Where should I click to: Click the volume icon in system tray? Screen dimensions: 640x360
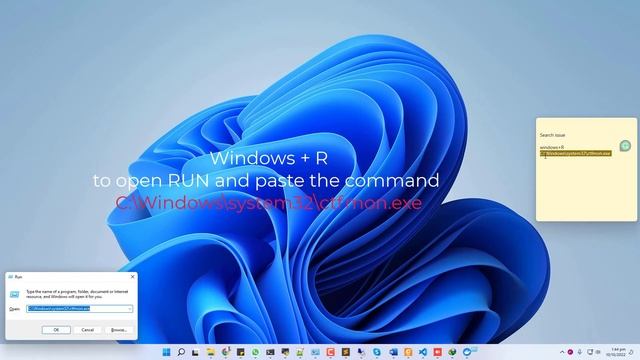coord(598,352)
